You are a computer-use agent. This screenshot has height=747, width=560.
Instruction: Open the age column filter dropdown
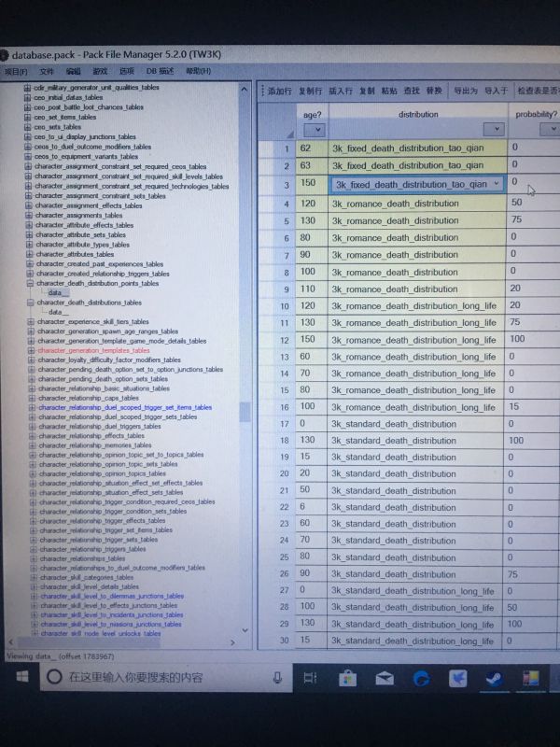(314, 129)
